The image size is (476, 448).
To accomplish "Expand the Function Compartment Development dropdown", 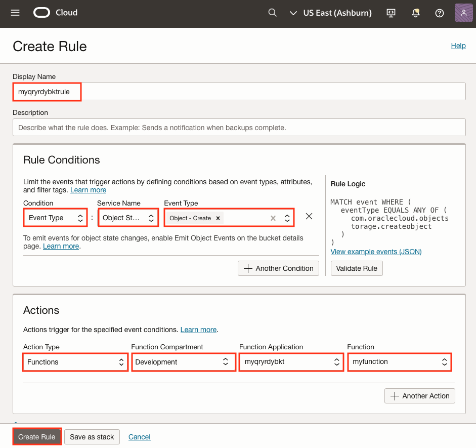I will point(183,362).
